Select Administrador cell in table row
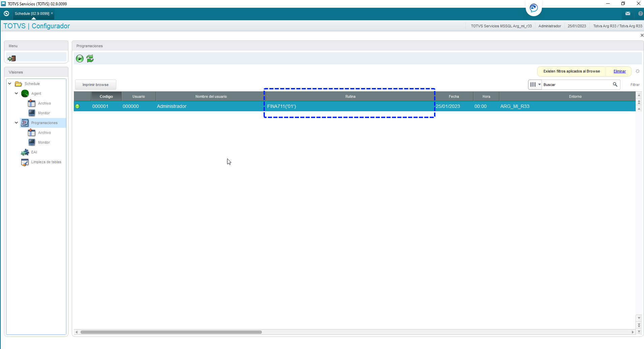 tap(211, 106)
